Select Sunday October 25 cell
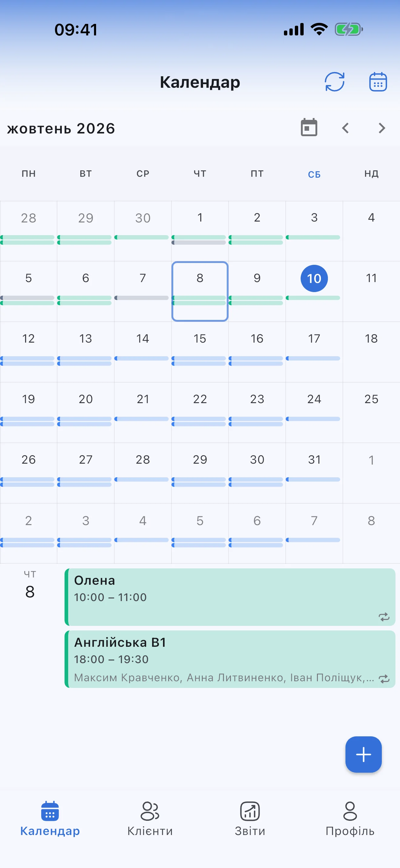 click(x=371, y=412)
